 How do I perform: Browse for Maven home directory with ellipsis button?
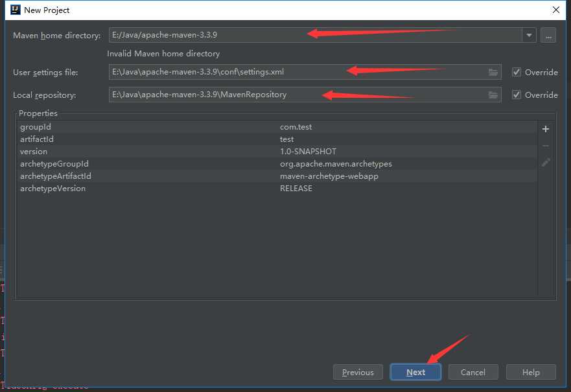pos(548,35)
